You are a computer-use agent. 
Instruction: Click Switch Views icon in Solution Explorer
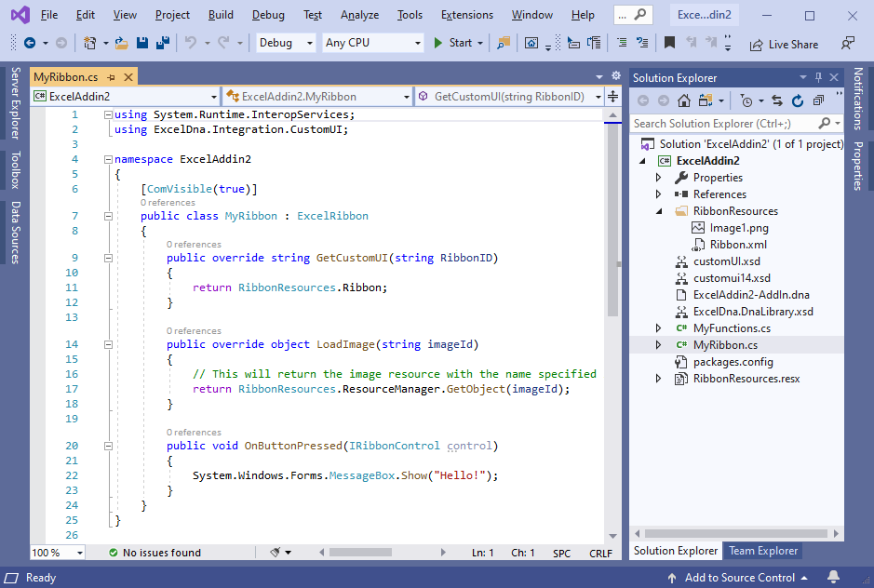tap(706, 100)
